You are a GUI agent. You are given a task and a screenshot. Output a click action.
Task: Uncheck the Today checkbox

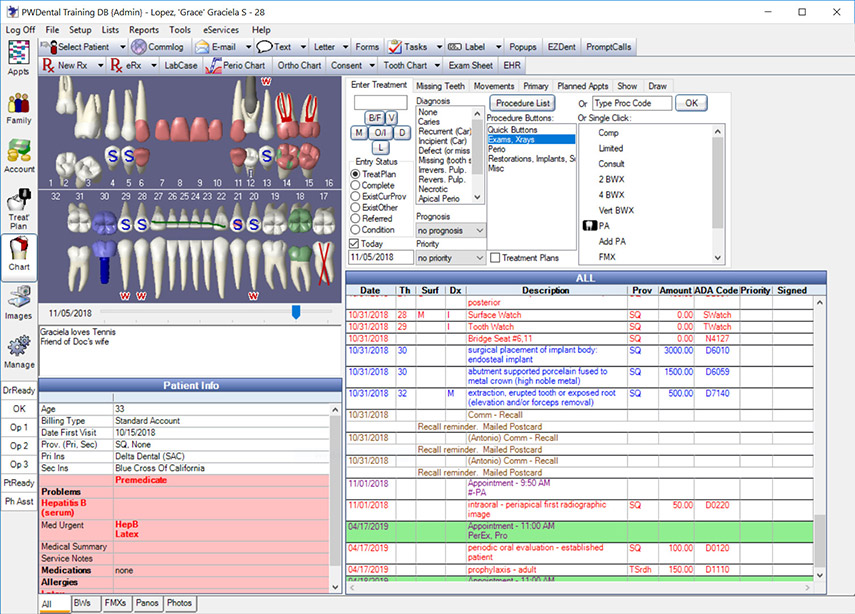[354, 244]
